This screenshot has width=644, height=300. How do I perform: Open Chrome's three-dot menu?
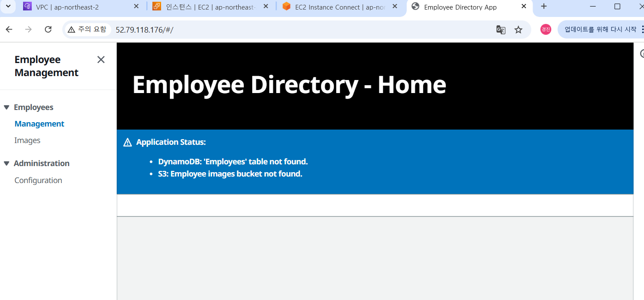click(642, 30)
